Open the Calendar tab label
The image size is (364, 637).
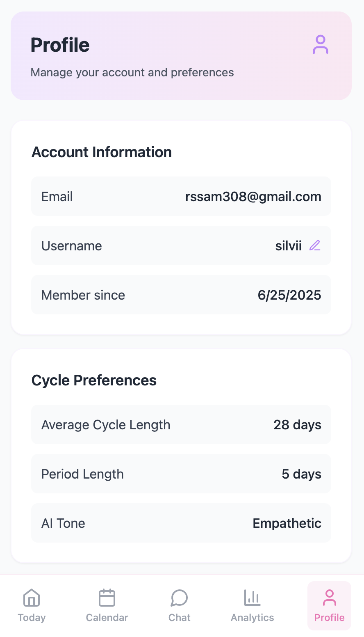(x=107, y=617)
